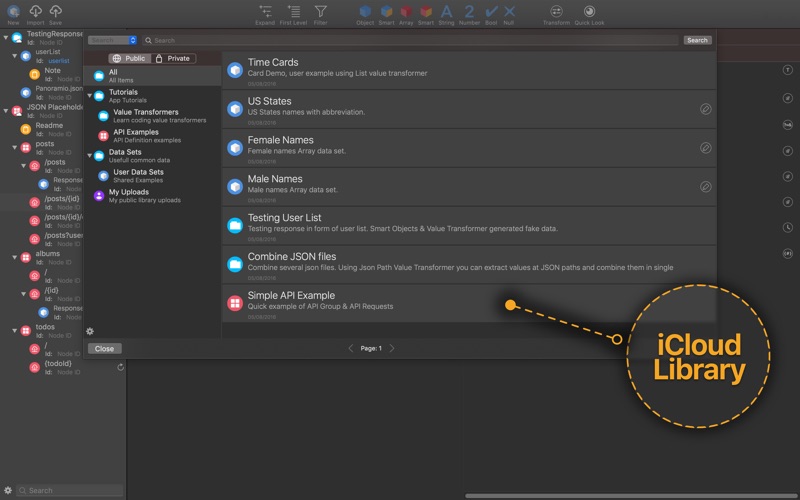Collapse the posts group node
The height and width of the screenshot is (500, 800).
point(15,147)
